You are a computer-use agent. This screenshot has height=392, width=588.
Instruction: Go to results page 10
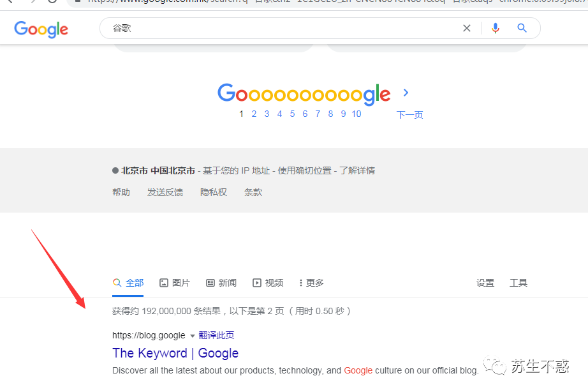tap(356, 114)
